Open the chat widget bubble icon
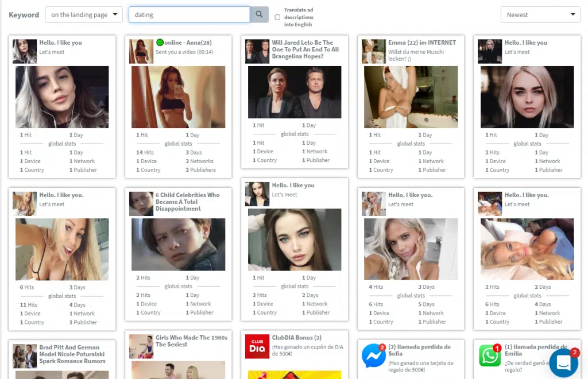 click(564, 362)
